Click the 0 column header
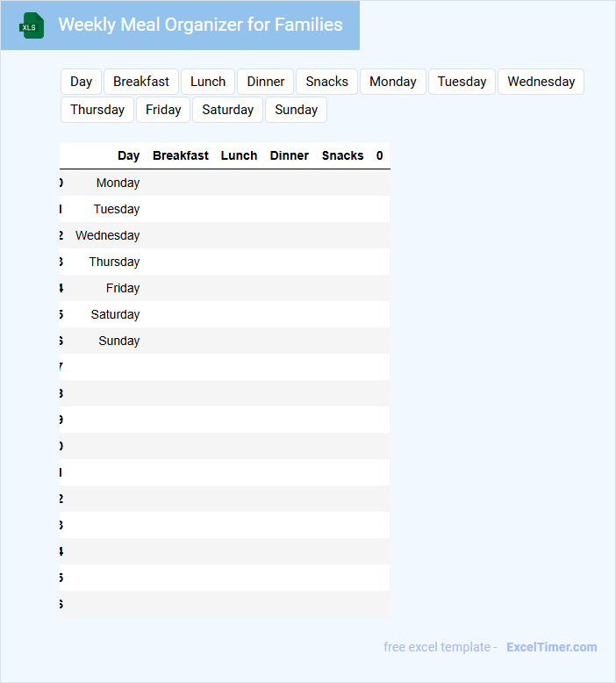 (380, 155)
